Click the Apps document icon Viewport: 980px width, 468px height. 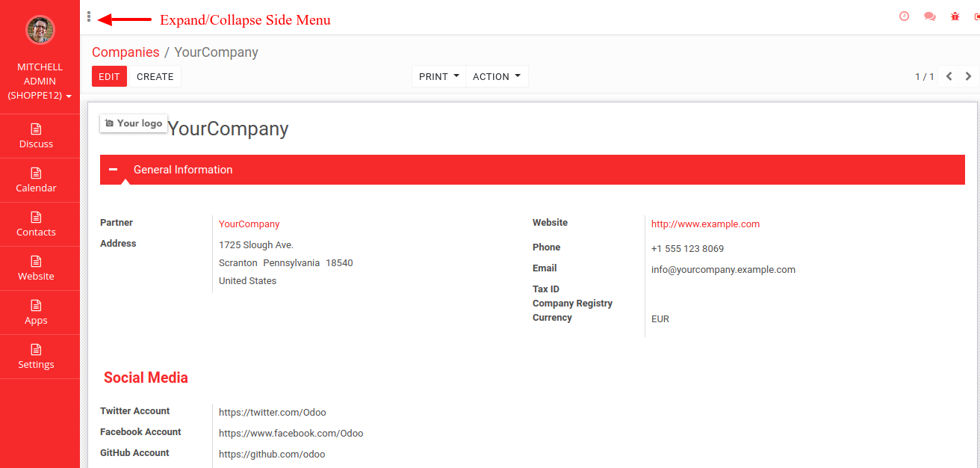(36, 306)
